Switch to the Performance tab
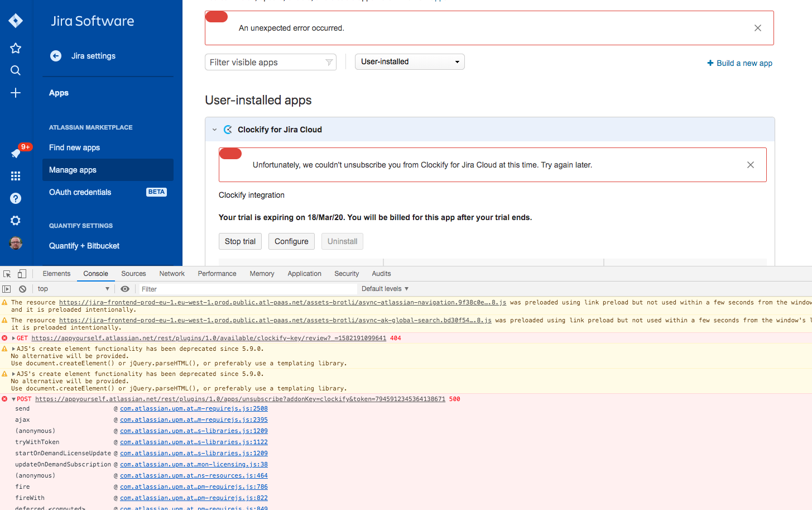 (217, 274)
